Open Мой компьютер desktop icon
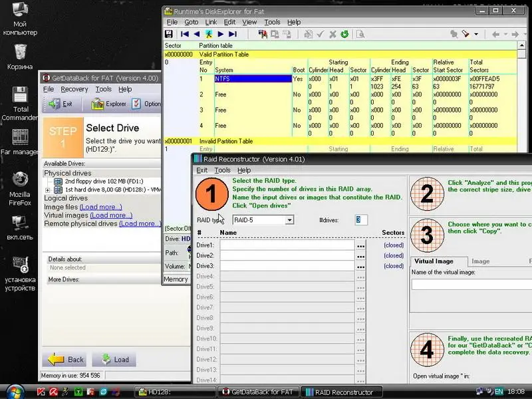This screenshot has width=532, height=399. 20,19
